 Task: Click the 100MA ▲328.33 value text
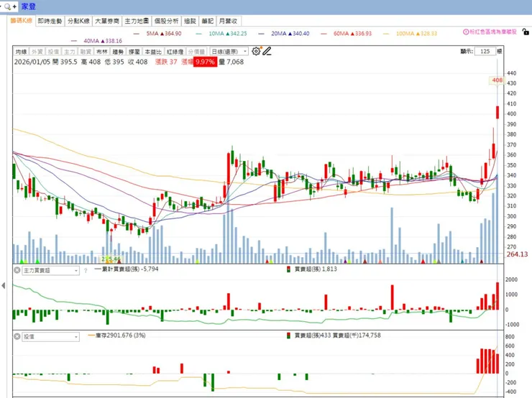417,34
